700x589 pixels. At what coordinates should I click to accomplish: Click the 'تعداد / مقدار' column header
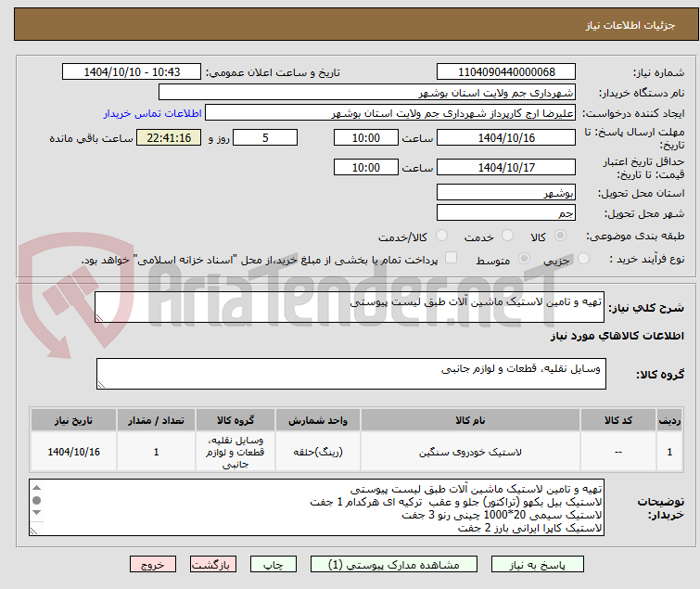(x=156, y=420)
